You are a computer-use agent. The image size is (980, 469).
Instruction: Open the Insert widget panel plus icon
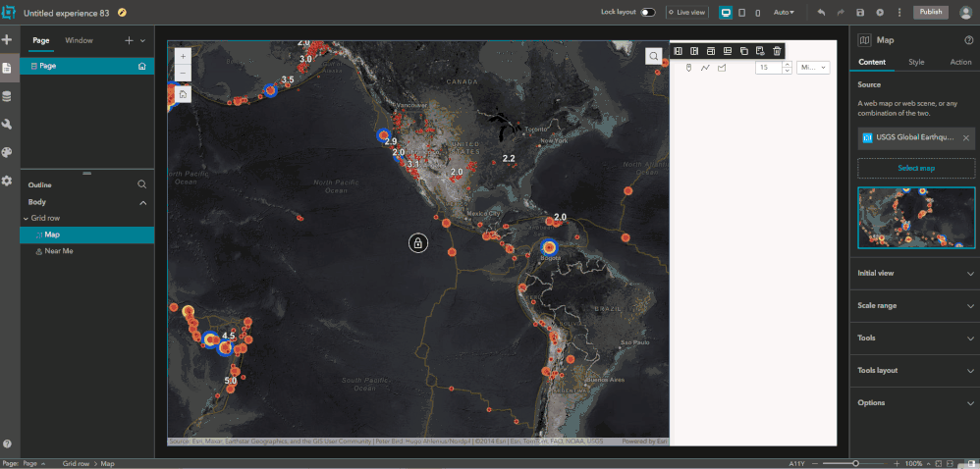(7, 40)
